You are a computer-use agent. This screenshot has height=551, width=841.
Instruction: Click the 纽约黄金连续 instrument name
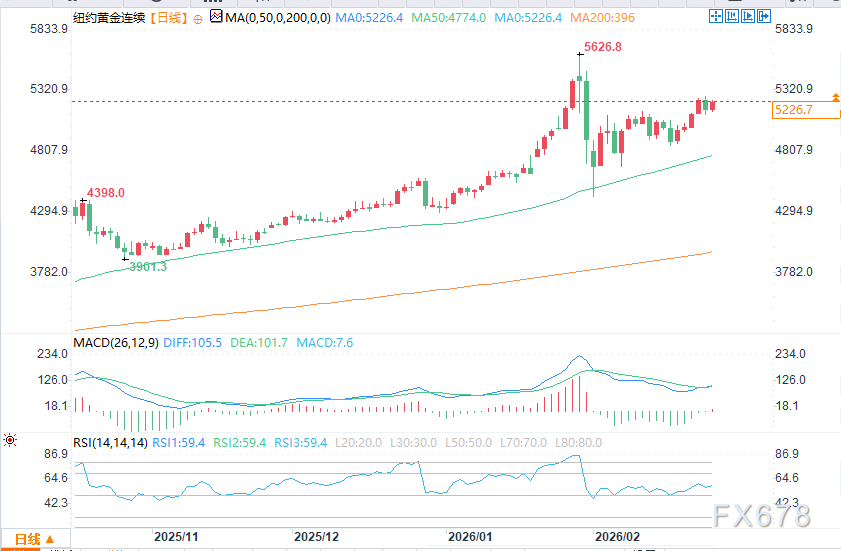[110, 18]
